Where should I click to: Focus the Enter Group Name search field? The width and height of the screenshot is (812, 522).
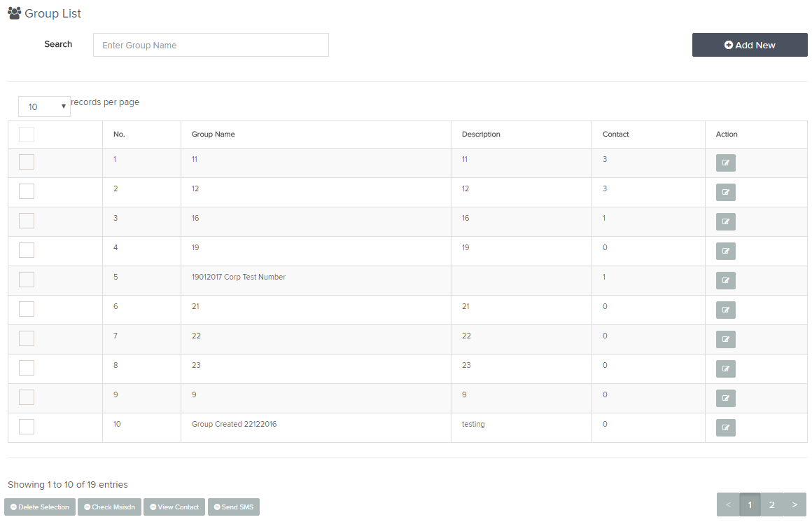tap(211, 45)
